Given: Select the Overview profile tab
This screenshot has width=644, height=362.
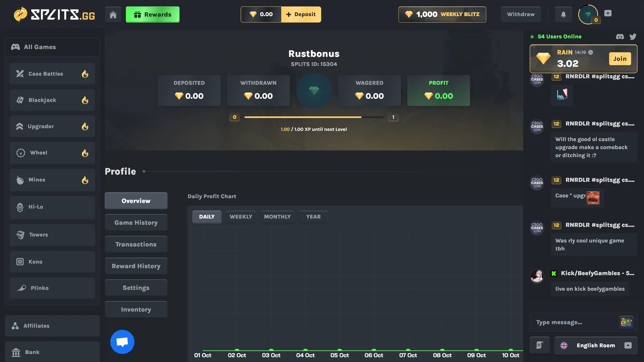Looking at the screenshot, I should click(x=136, y=201).
